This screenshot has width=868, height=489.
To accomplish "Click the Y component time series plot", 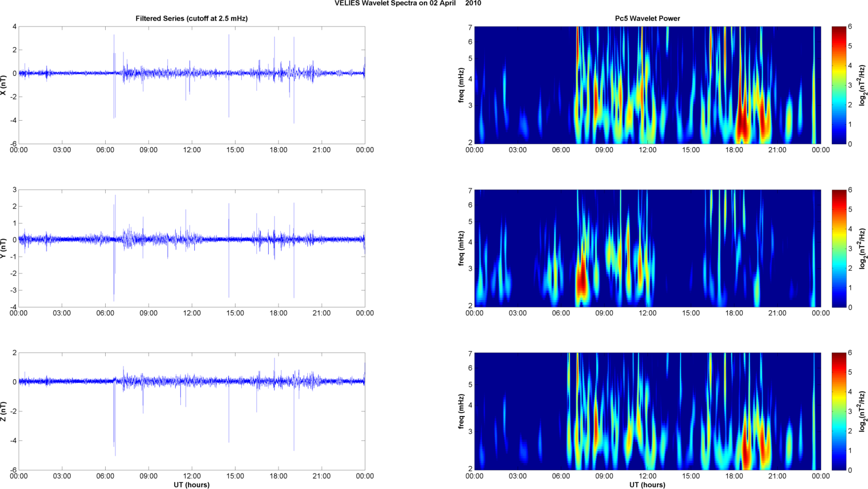I will coord(192,248).
